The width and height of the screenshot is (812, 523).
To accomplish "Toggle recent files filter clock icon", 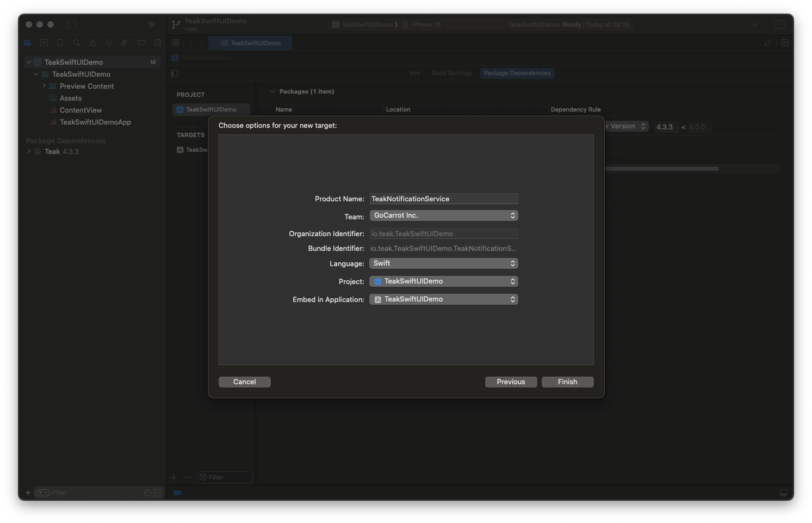I will (x=147, y=493).
